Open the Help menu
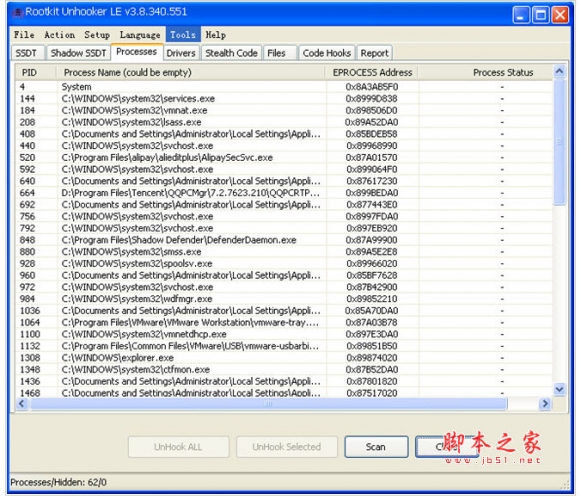 (215, 35)
